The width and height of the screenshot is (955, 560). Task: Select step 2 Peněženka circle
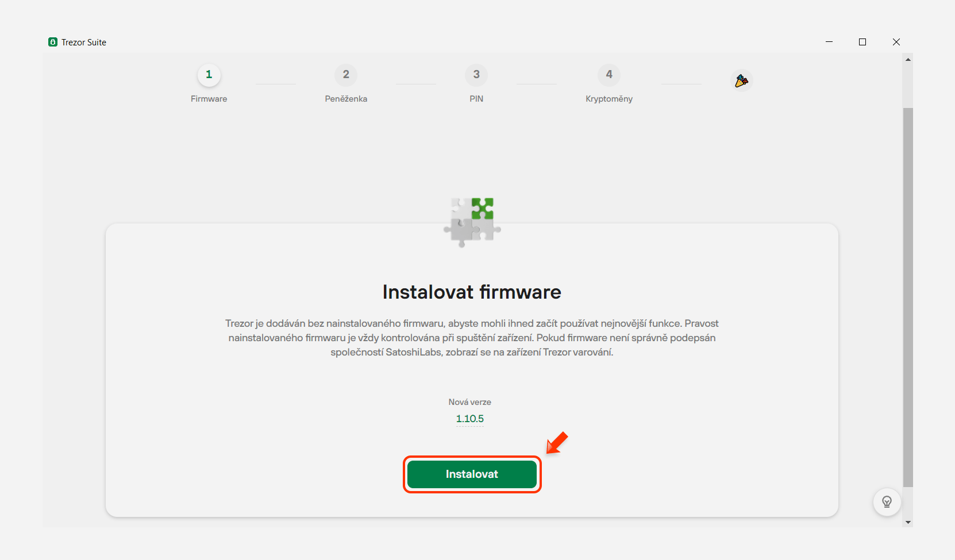click(x=346, y=75)
